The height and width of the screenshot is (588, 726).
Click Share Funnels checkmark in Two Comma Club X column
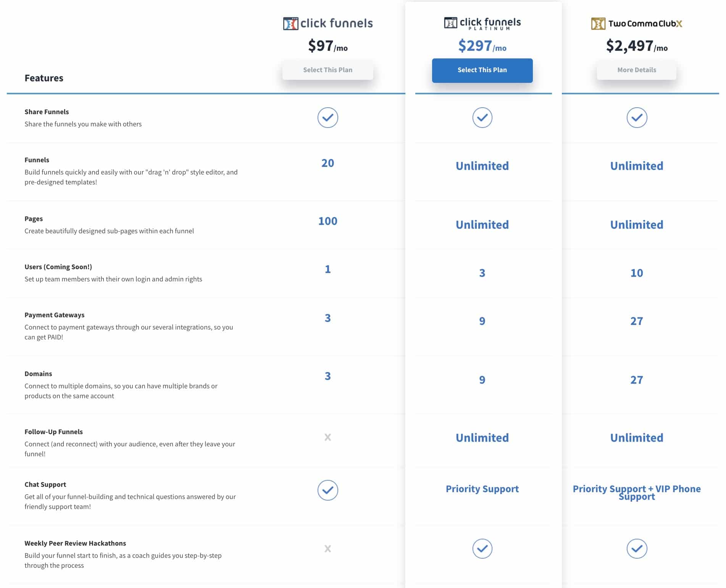click(637, 118)
